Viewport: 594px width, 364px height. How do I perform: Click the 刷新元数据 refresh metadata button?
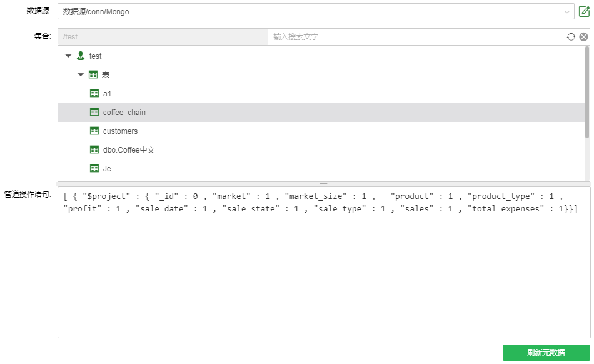tap(546, 353)
